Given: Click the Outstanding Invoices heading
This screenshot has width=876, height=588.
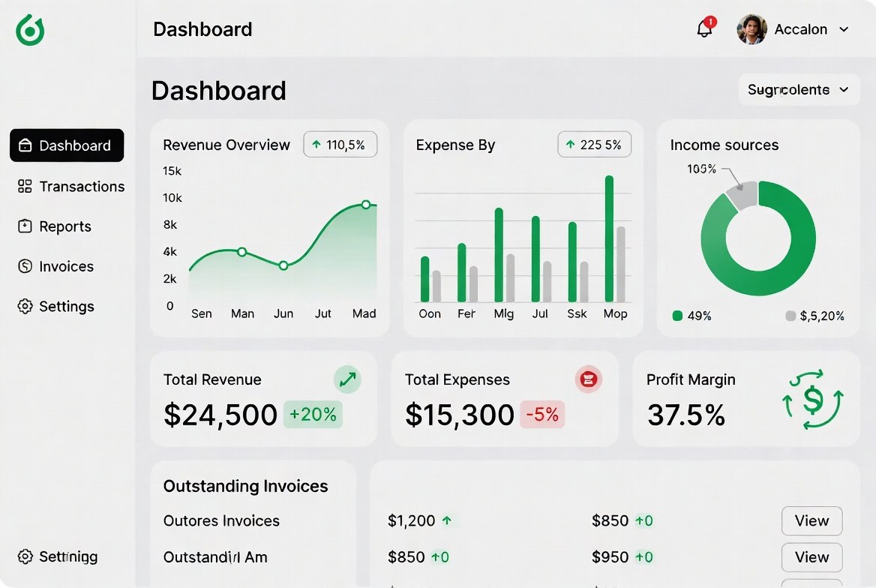Looking at the screenshot, I should [245, 486].
